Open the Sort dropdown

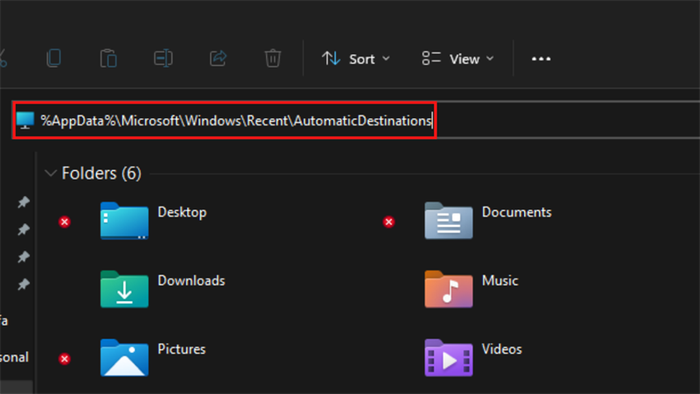[x=356, y=59]
